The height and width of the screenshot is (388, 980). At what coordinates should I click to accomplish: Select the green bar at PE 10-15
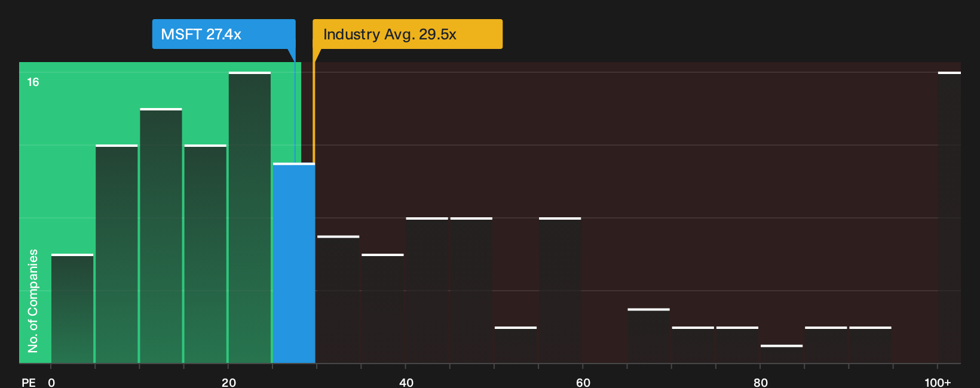161,236
